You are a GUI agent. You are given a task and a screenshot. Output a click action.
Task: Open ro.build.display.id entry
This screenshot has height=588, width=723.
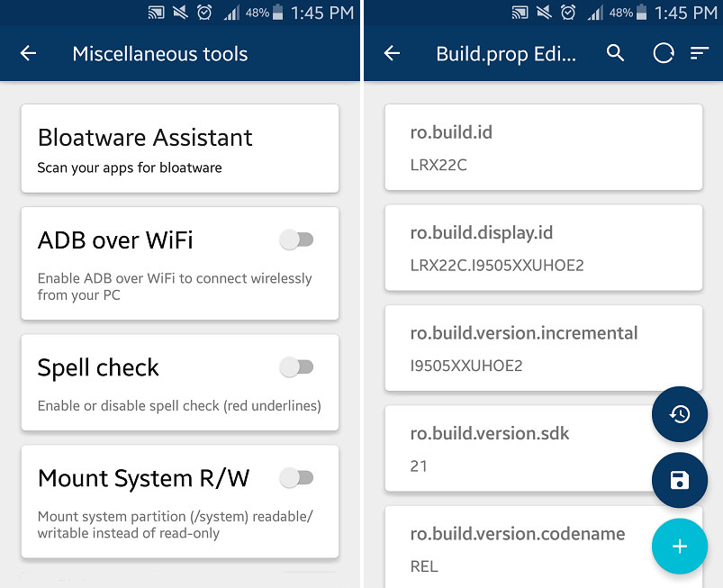coord(543,248)
